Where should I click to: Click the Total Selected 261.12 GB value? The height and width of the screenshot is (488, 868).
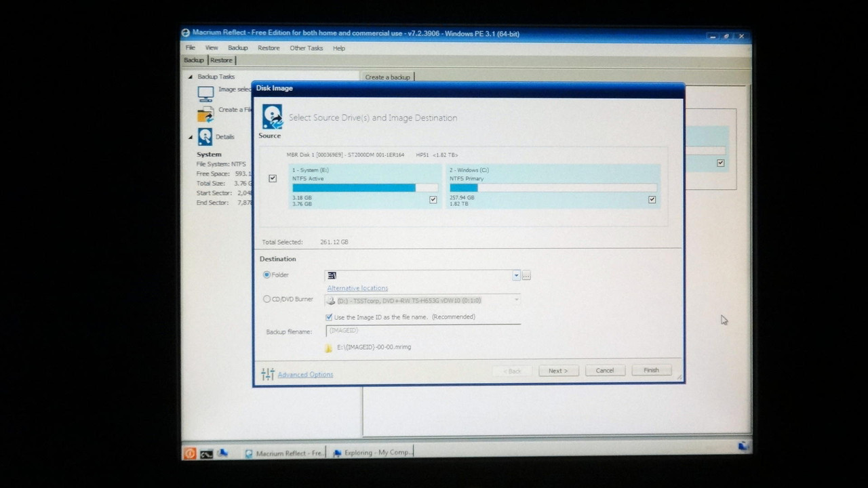pos(334,242)
